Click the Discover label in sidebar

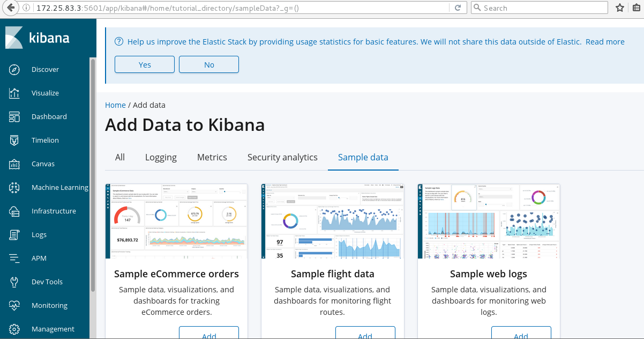click(45, 70)
